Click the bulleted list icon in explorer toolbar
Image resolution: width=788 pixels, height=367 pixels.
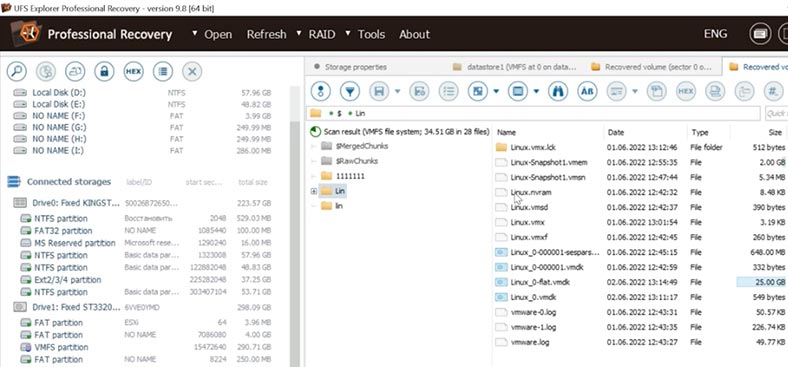(448, 91)
